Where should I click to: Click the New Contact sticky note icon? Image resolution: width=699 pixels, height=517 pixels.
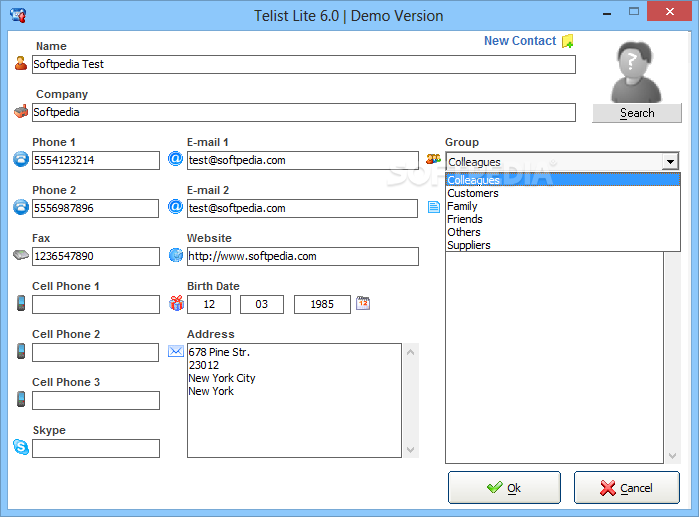tap(567, 41)
